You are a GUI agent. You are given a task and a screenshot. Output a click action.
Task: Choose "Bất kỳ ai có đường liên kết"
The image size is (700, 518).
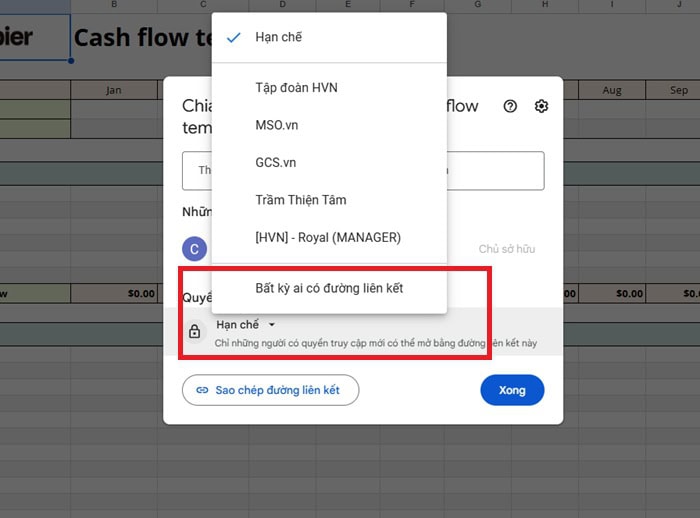pyautogui.click(x=329, y=288)
